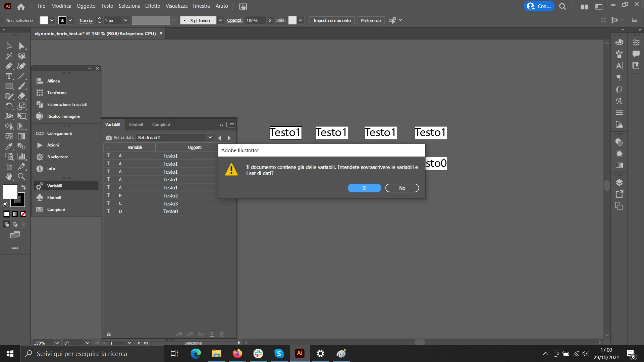
Task: Click the capture data set camera icon
Action: click(108, 138)
